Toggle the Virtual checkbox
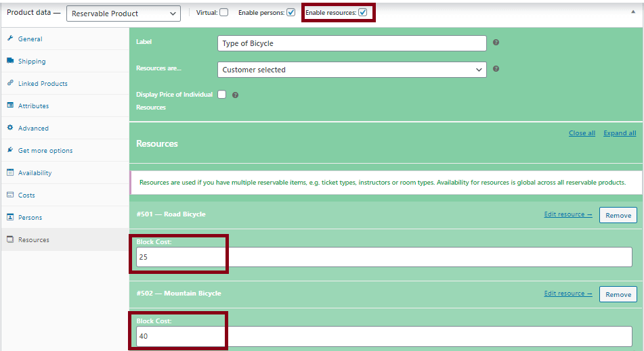644x351 pixels. [x=223, y=12]
